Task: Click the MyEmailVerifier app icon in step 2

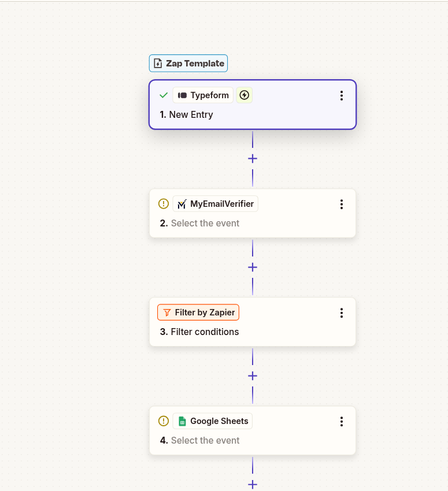Action: 181,203
